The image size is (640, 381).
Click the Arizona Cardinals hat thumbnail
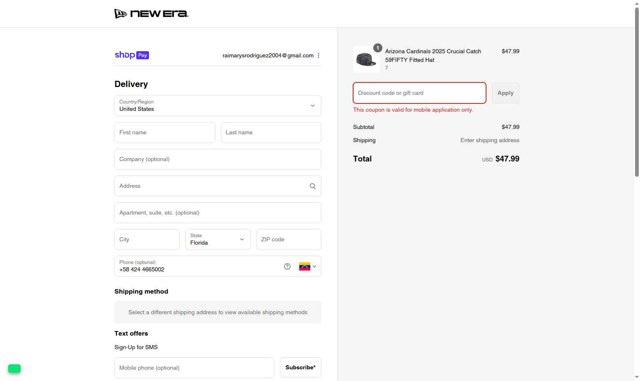click(366, 59)
